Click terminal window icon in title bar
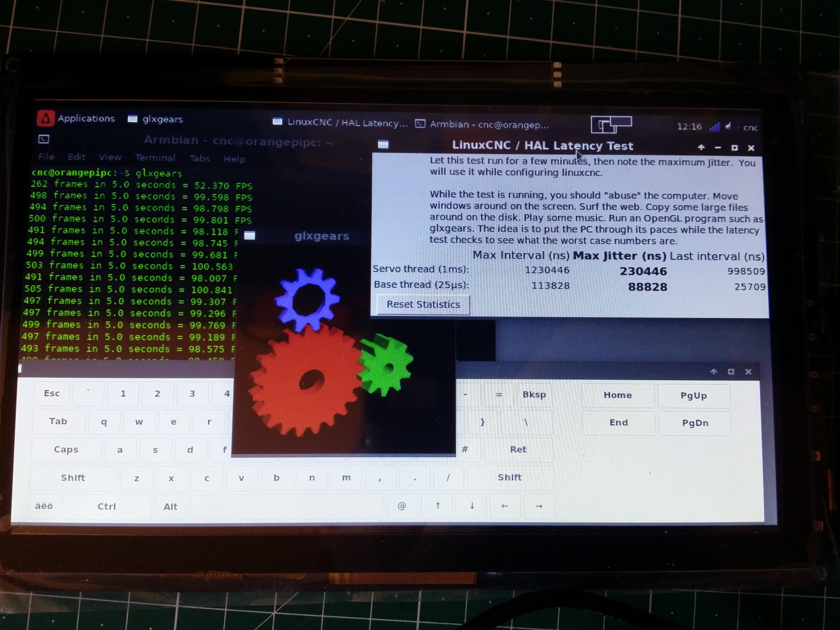The width and height of the screenshot is (840, 630). pyautogui.click(x=44, y=139)
